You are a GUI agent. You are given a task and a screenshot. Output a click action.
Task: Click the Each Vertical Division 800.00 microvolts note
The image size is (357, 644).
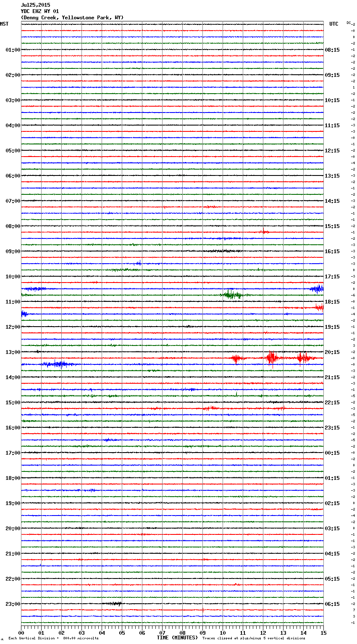tap(54, 638)
